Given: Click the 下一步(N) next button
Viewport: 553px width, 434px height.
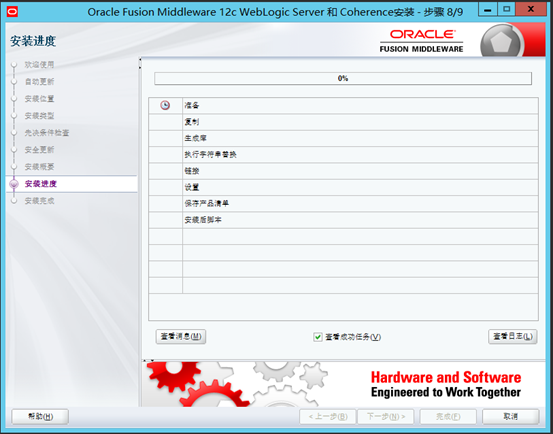Looking at the screenshot, I should [x=386, y=417].
